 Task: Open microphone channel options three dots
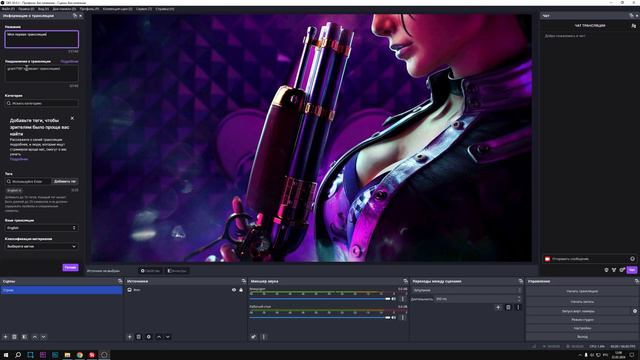402,299
